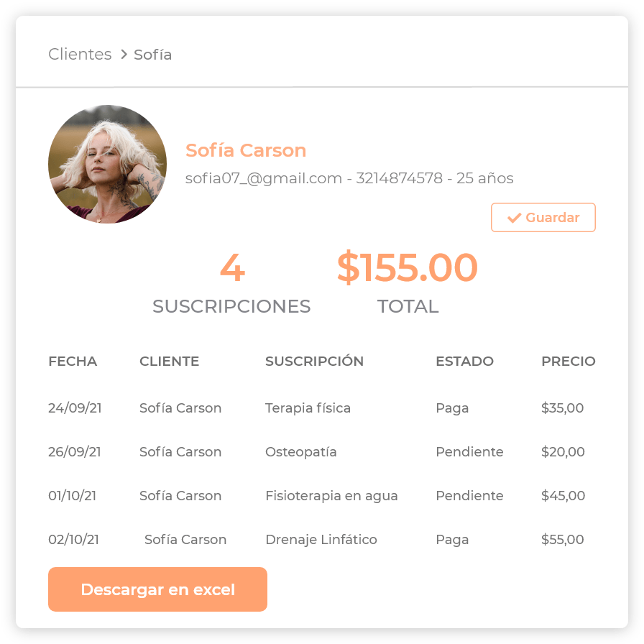Sort by the ESTADO column header
644x644 pixels.
click(464, 362)
